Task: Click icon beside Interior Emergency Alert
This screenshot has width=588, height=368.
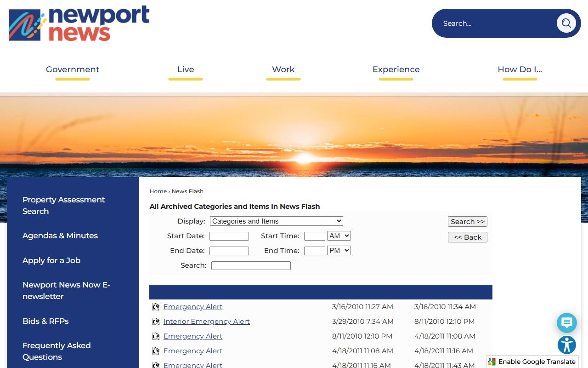Action: (156, 322)
